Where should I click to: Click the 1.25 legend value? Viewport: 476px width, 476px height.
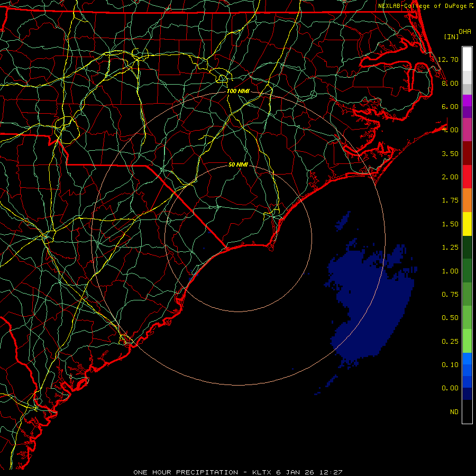pyautogui.click(x=450, y=248)
